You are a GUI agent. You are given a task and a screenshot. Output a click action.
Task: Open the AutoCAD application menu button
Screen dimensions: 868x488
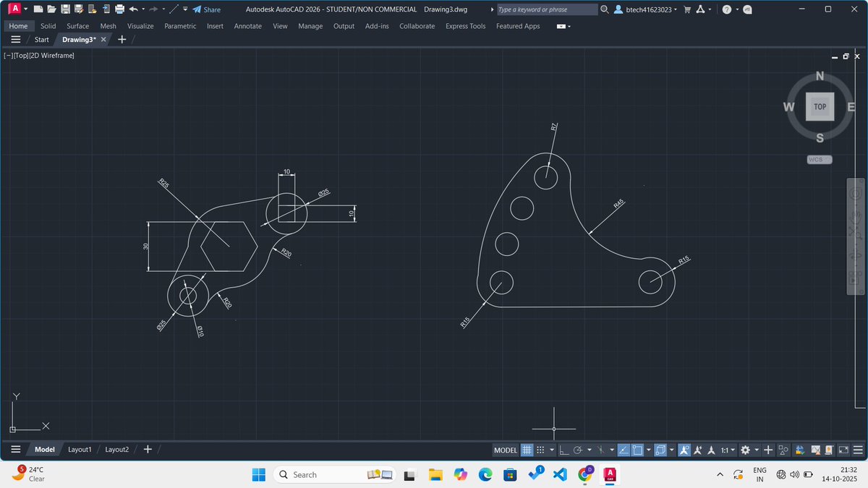[x=15, y=9]
